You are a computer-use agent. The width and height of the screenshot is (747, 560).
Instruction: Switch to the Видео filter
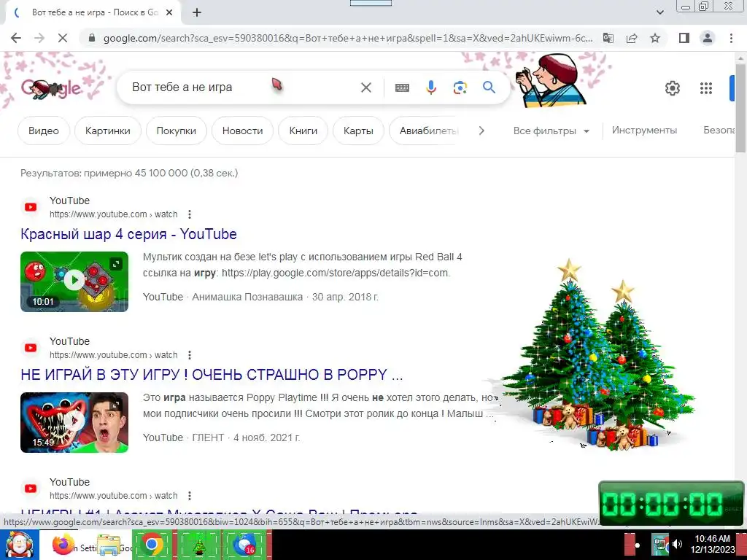tap(43, 131)
